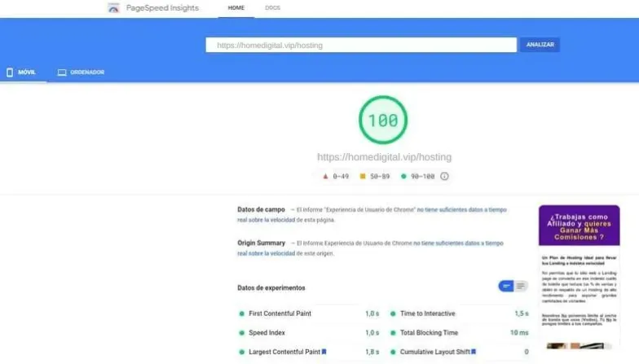Open the Origin Summary insufficient data link
This screenshot has height=364, width=639.
pos(370,248)
